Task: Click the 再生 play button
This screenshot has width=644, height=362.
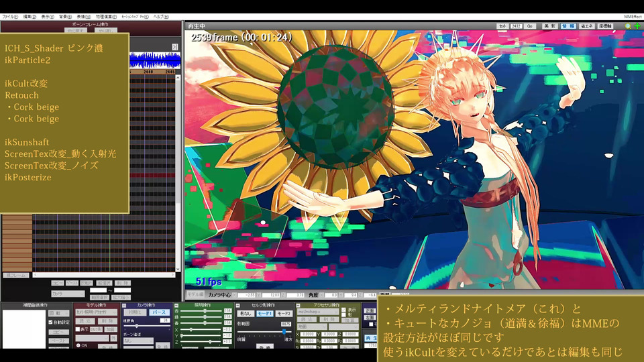Action: pyautogui.click(x=370, y=338)
